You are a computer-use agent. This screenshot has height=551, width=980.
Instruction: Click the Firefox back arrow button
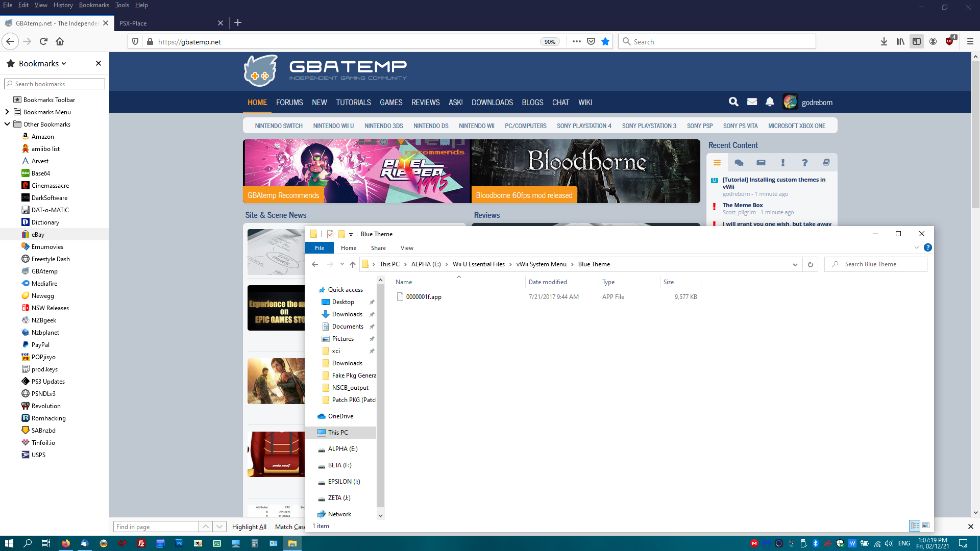click(10, 41)
